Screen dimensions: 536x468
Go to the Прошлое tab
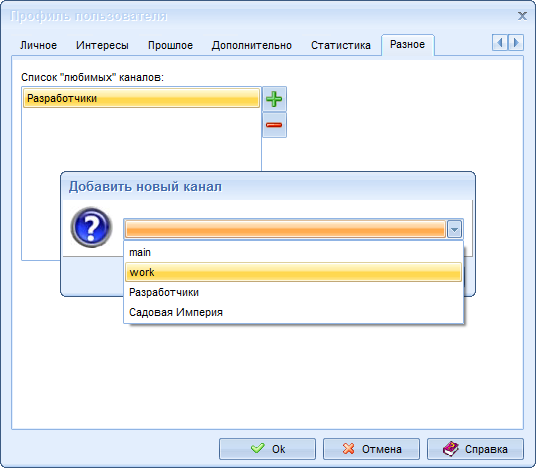(x=170, y=45)
